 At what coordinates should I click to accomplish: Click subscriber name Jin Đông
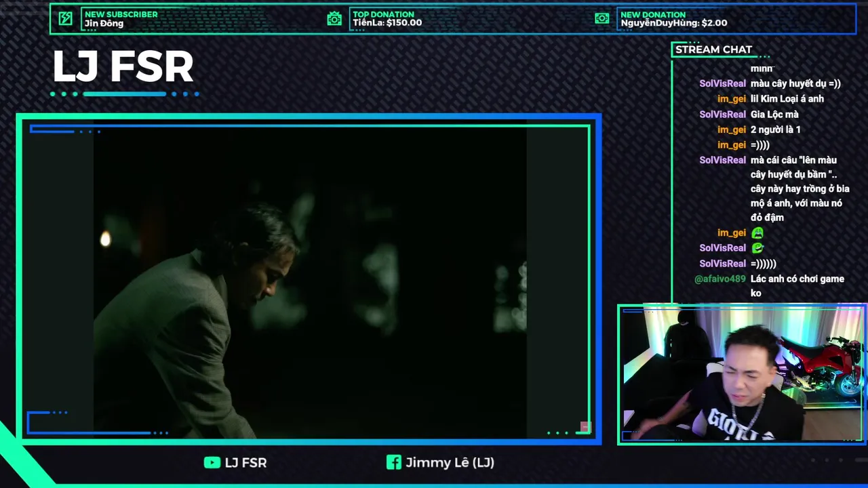[x=104, y=24]
